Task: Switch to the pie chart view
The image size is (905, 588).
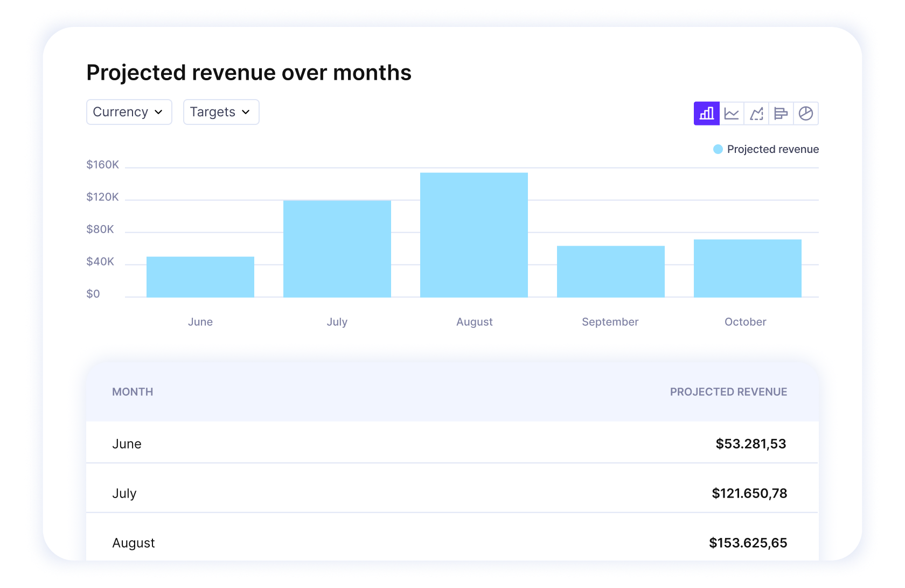Action: (806, 114)
